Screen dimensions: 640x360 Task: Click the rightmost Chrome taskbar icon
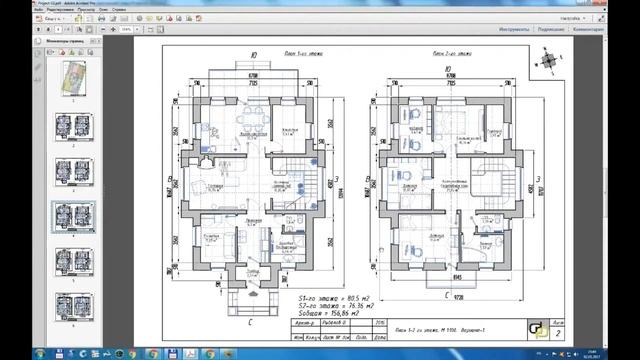coord(210,354)
